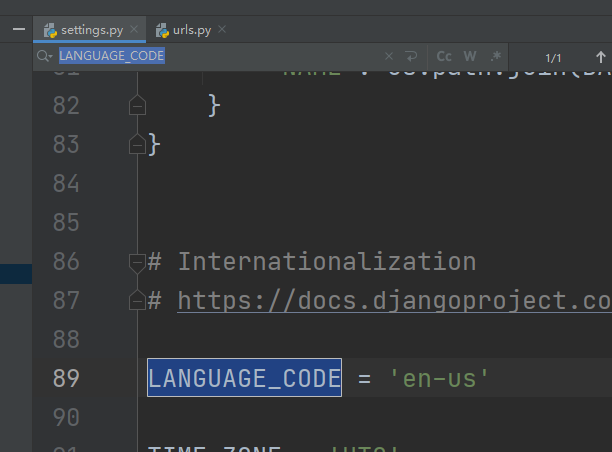Go to previous occurrence arrow
The width and height of the screenshot is (612, 452).
pos(601,57)
